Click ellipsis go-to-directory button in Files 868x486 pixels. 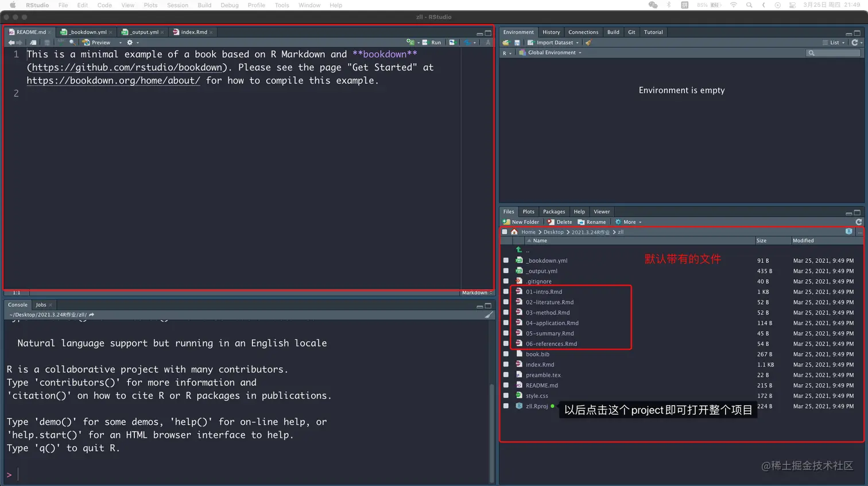860,232
